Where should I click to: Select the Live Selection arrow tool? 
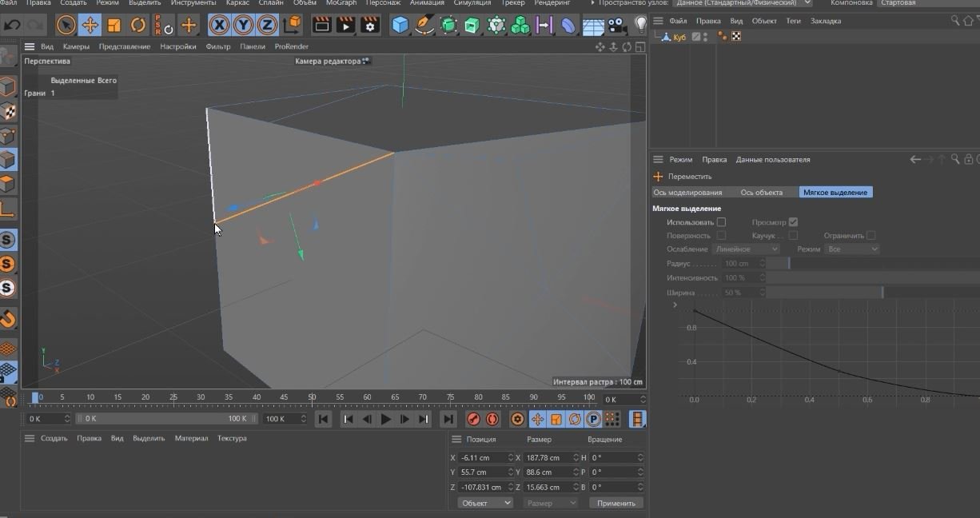click(x=66, y=26)
